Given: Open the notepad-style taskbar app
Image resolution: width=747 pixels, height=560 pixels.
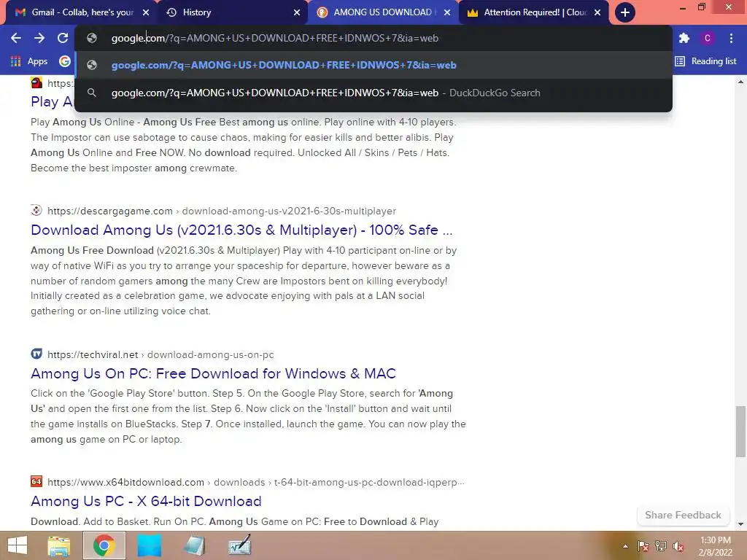Looking at the screenshot, I should [194, 545].
